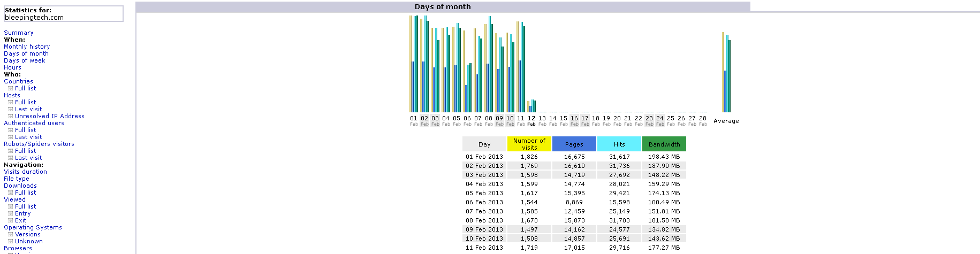The image size is (980, 254).
Task: Click the page icon next to Exit
Action: (10, 220)
